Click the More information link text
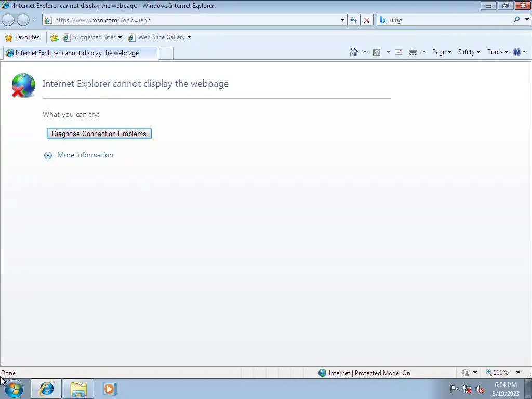 tap(85, 155)
